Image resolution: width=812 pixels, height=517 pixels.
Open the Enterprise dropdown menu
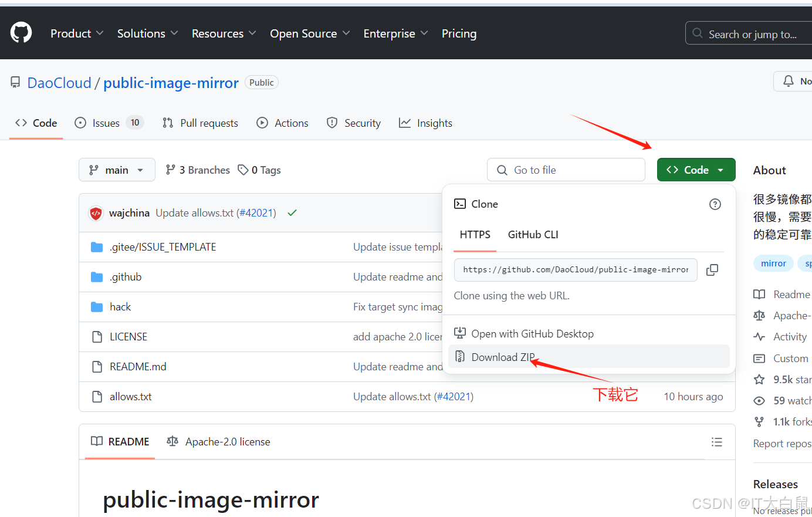coord(395,33)
